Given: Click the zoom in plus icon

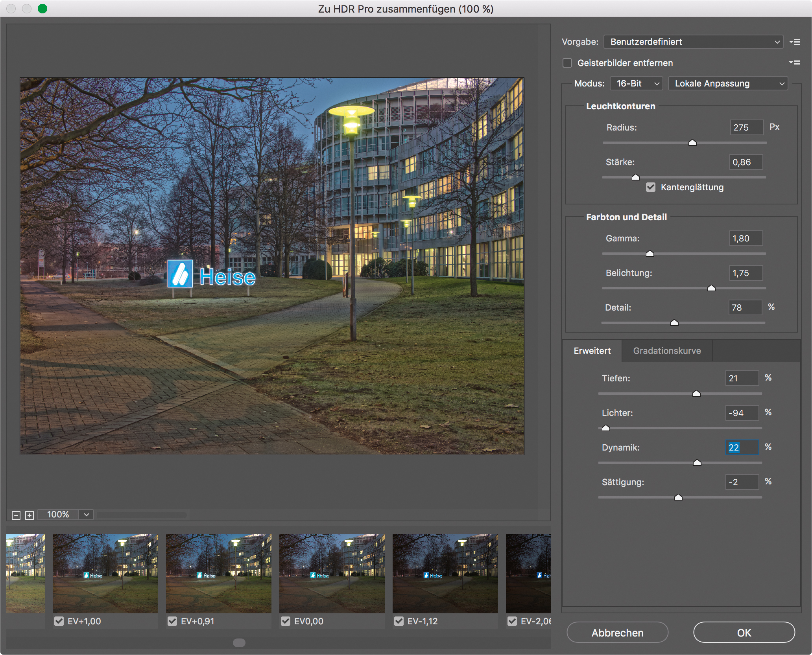Looking at the screenshot, I should click(30, 515).
